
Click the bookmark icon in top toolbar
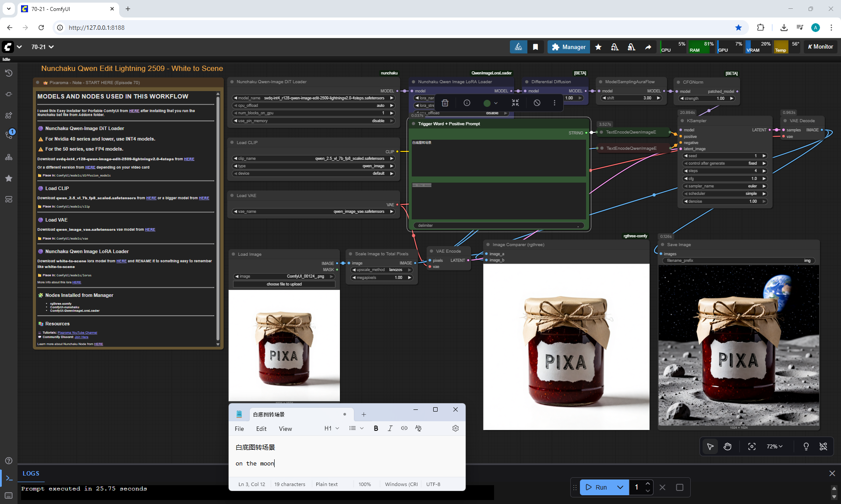pyautogui.click(x=535, y=47)
